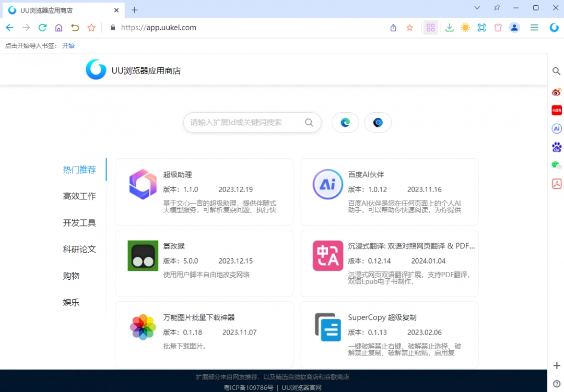The width and height of the screenshot is (564, 392).
Task: Open the hamburger menu in the toolbar
Action: 534,28
